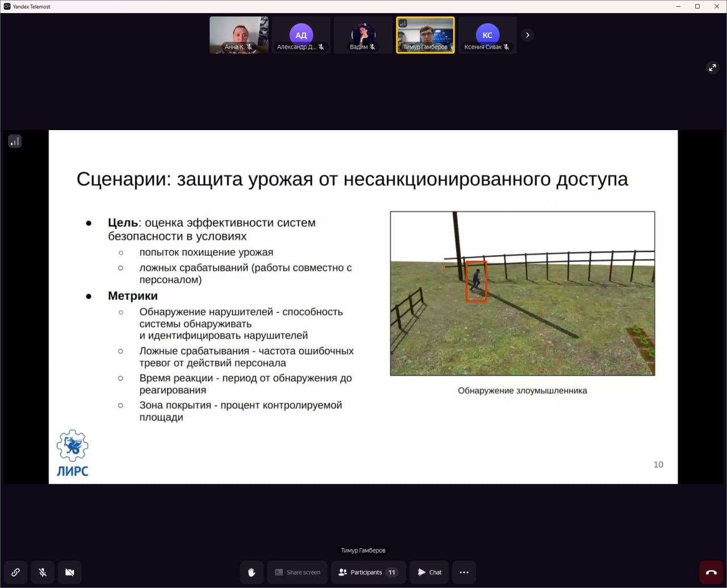Click the muted mic icon on Александр Д.'s tile

pyautogui.click(x=321, y=47)
